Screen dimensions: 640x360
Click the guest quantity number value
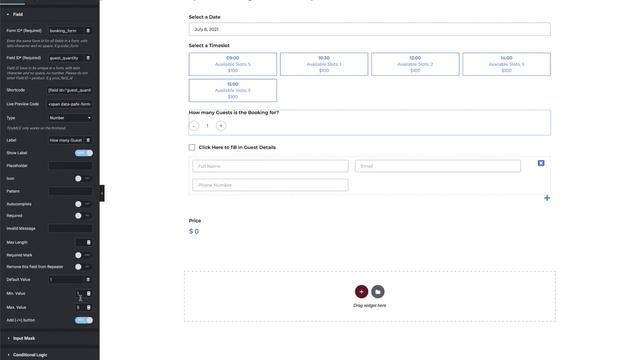[207, 126]
